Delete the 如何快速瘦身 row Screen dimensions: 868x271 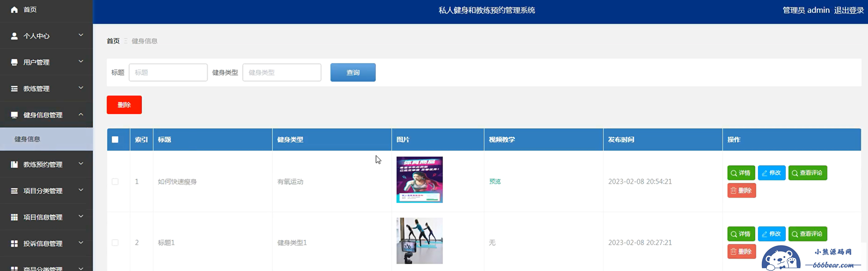coord(742,190)
